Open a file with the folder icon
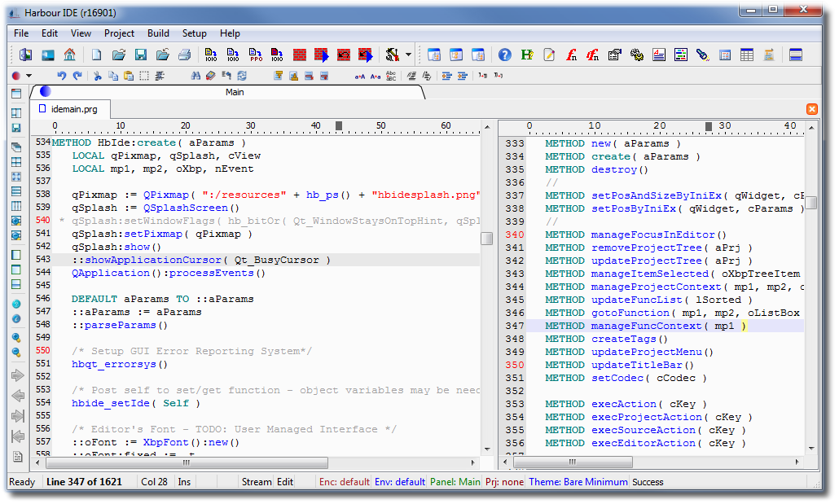 tap(119, 55)
